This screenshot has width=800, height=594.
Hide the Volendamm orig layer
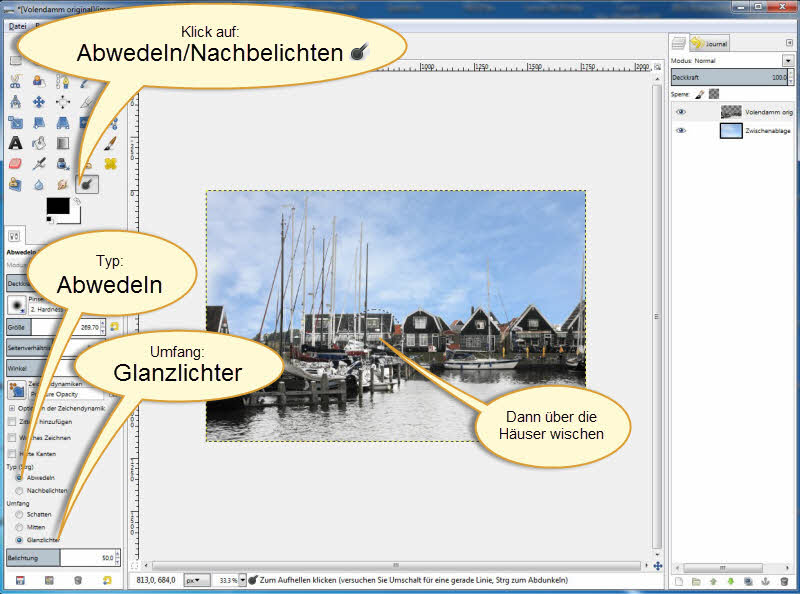click(681, 112)
